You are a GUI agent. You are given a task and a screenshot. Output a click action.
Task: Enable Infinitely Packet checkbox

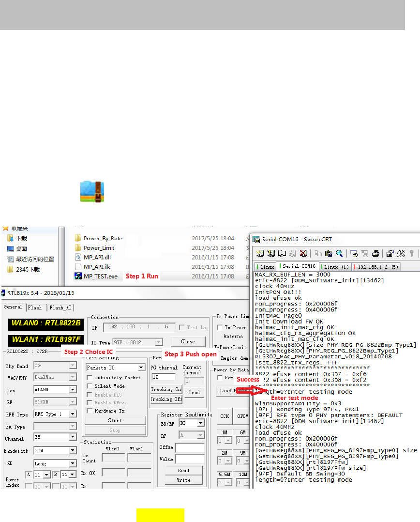click(90, 378)
